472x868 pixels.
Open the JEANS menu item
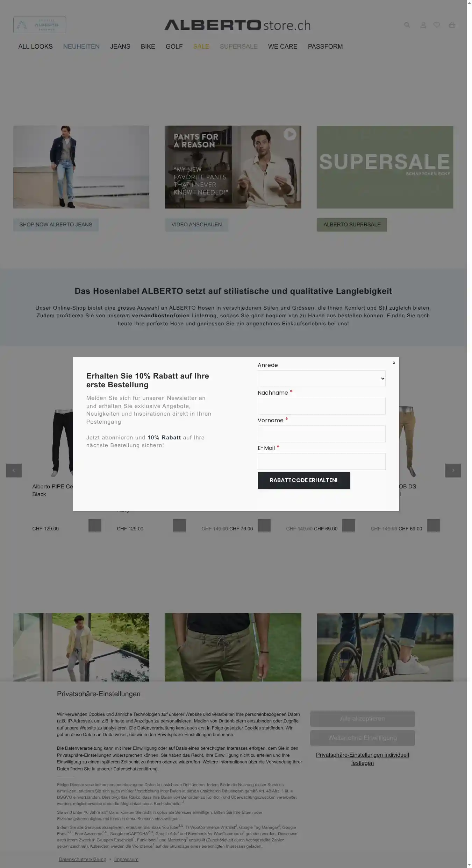tap(120, 47)
